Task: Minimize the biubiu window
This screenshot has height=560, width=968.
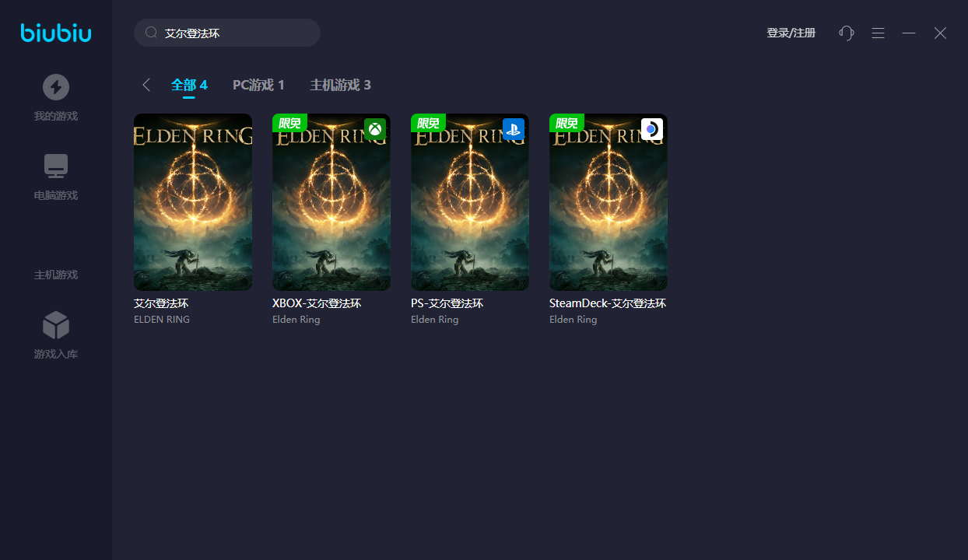Action: (x=909, y=33)
